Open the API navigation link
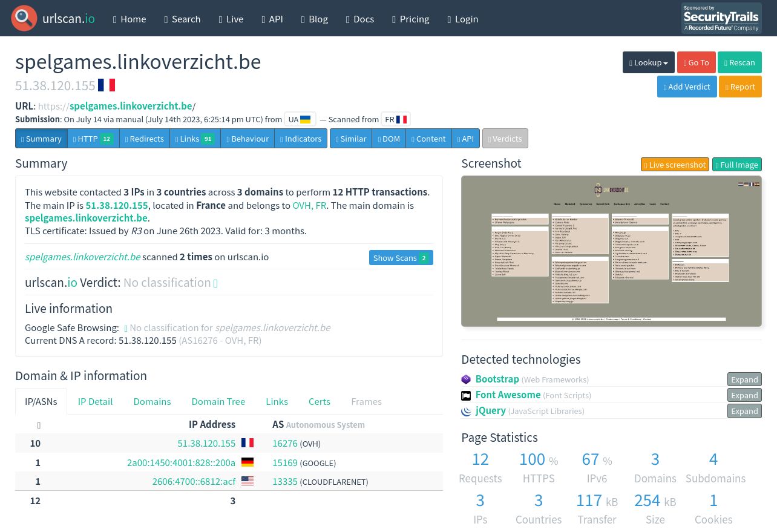This screenshot has height=532, width=777. (272, 19)
